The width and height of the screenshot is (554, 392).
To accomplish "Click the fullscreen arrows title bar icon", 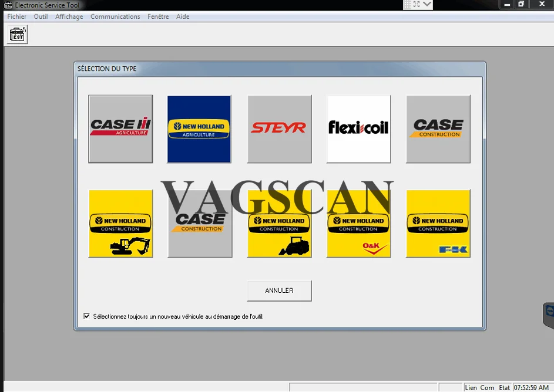I will tap(417, 4).
